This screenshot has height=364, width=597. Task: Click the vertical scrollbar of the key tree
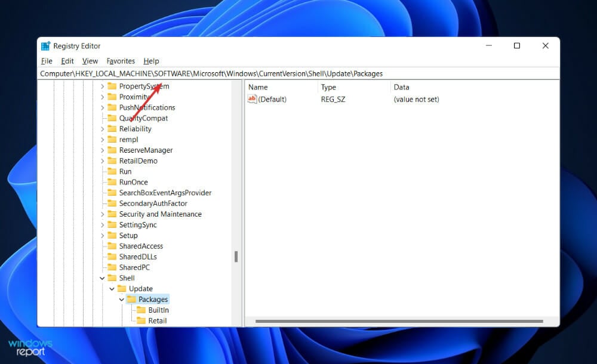point(235,257)
